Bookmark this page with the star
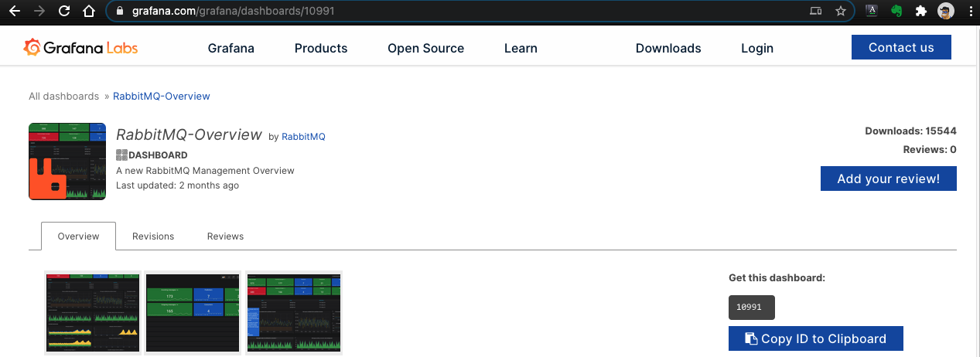 (840, 12)
